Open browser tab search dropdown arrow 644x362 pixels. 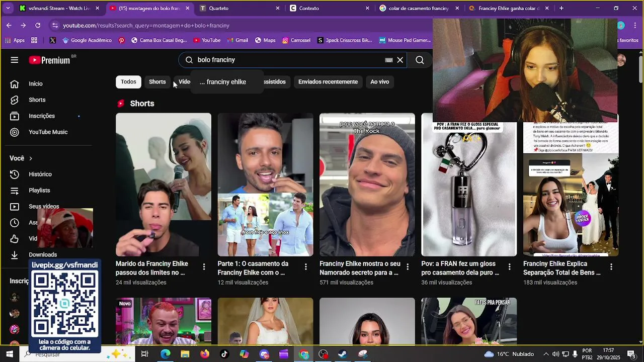(x=8, y=8)
